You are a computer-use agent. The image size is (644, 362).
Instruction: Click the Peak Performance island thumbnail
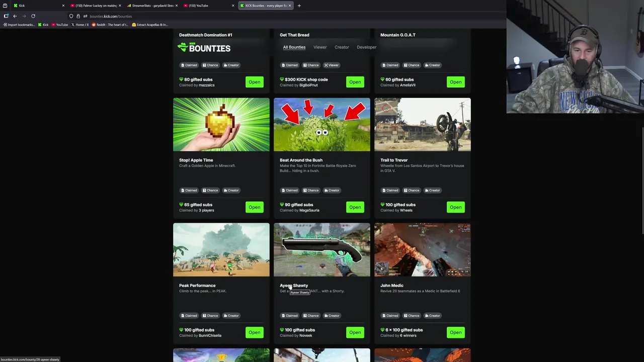pyautogui.click(x=221, y=249)
